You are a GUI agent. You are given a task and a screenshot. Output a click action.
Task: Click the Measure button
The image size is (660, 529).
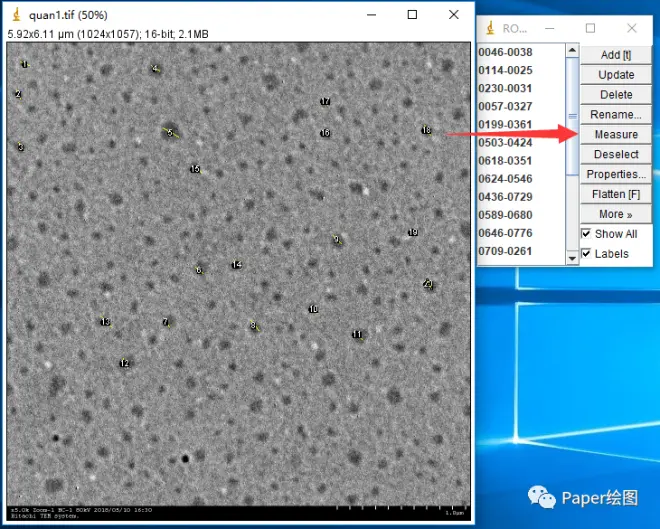[x=616, y=134]
